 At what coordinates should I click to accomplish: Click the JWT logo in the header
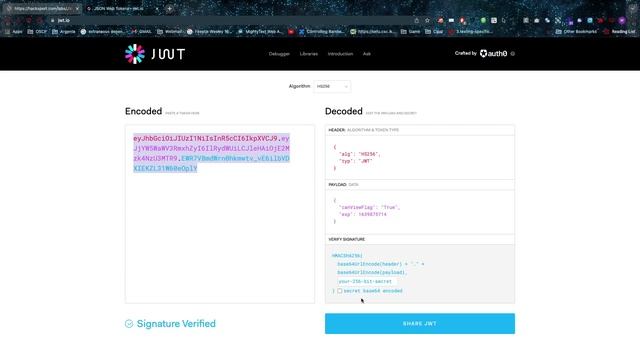pyautogui.click(x=155, y=54)
